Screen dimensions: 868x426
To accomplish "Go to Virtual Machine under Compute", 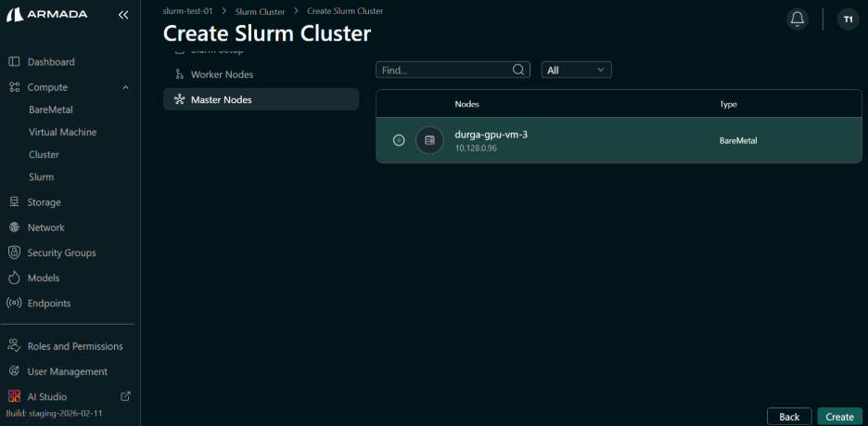I will click(x=62, y=133).
